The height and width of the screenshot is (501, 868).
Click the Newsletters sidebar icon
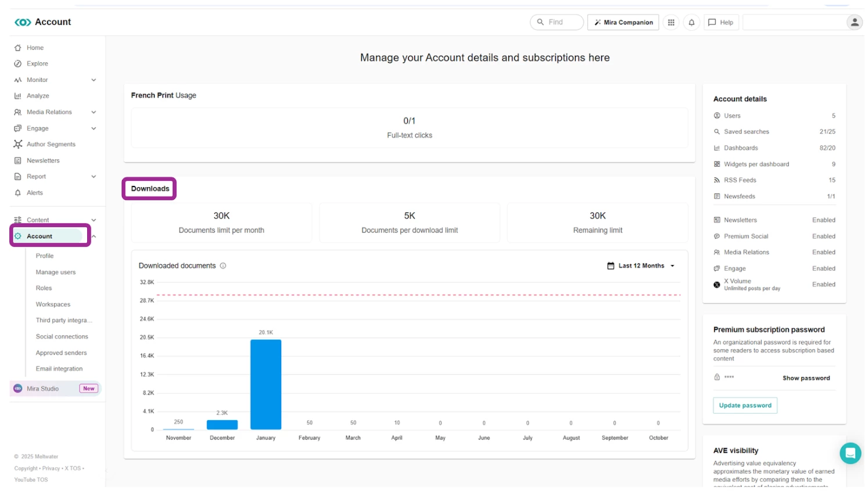18,160
